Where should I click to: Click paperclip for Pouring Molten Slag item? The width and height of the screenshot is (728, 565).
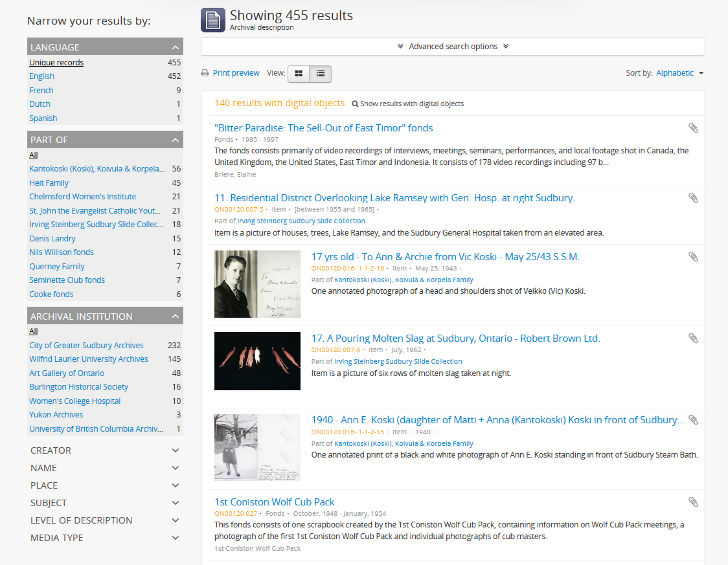693,338
